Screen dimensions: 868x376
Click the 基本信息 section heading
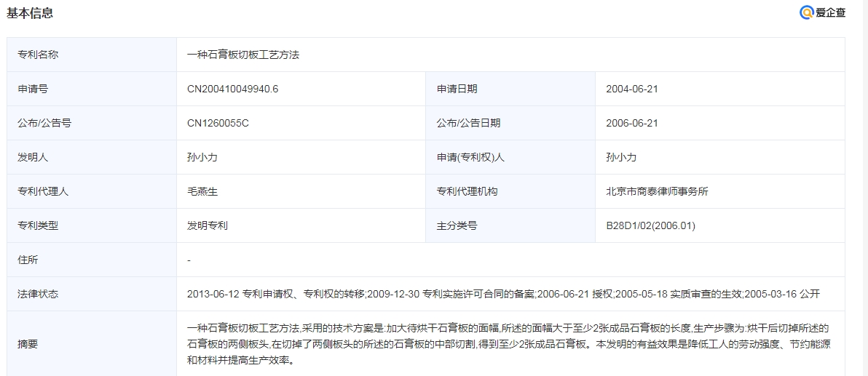tap(30, 13)
